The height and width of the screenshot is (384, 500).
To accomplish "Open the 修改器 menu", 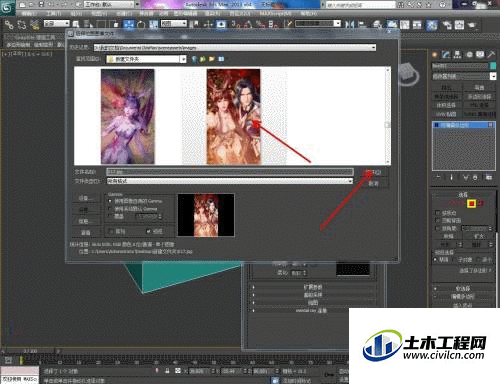I will [146, 13].
